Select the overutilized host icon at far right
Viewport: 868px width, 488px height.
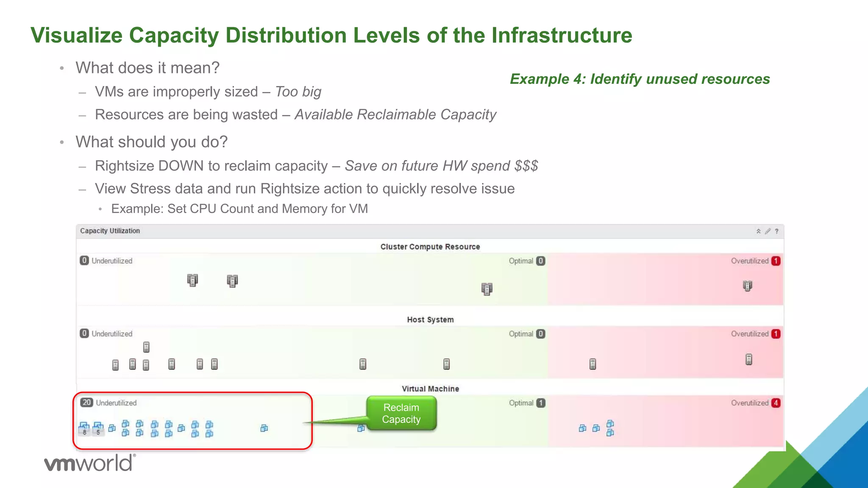749,360
